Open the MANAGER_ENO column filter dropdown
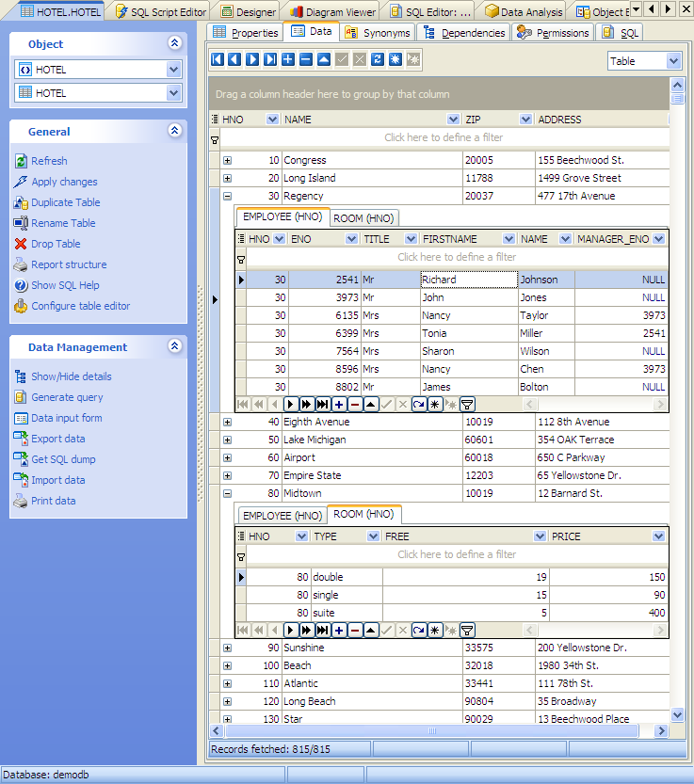 point(658,239)
